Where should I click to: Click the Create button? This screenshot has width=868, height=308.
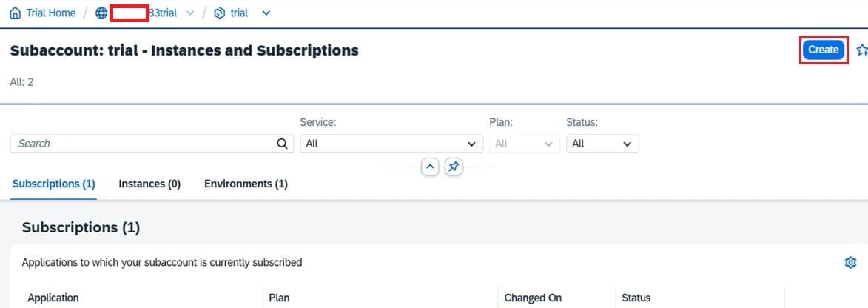[823, 50]
